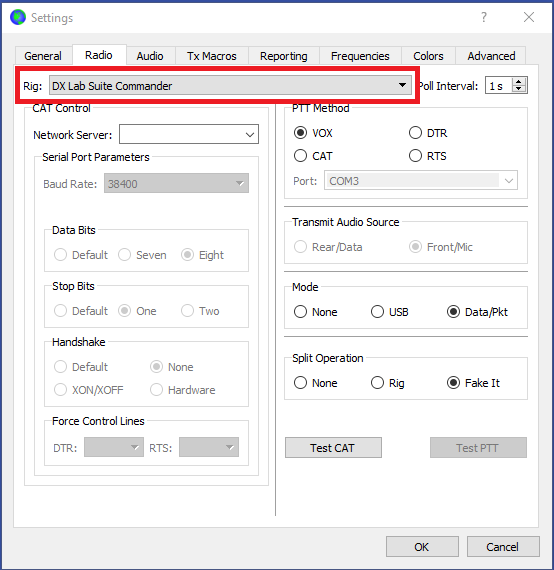This screenshot has height=570, width=554.
Task: Click the help question mark button
Action: coord(483,17)
